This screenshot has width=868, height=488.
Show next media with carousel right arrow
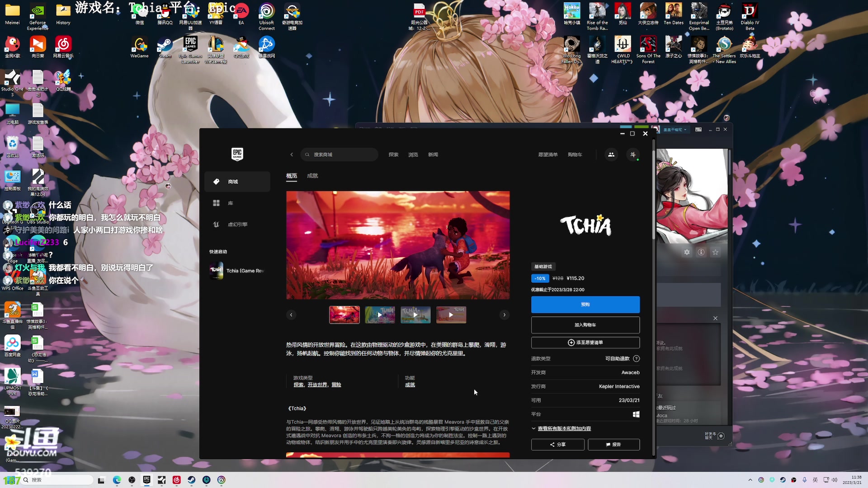[505, 315]
